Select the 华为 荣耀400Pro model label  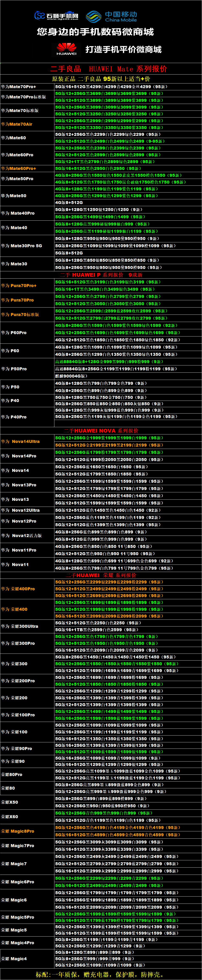(18, 589)
